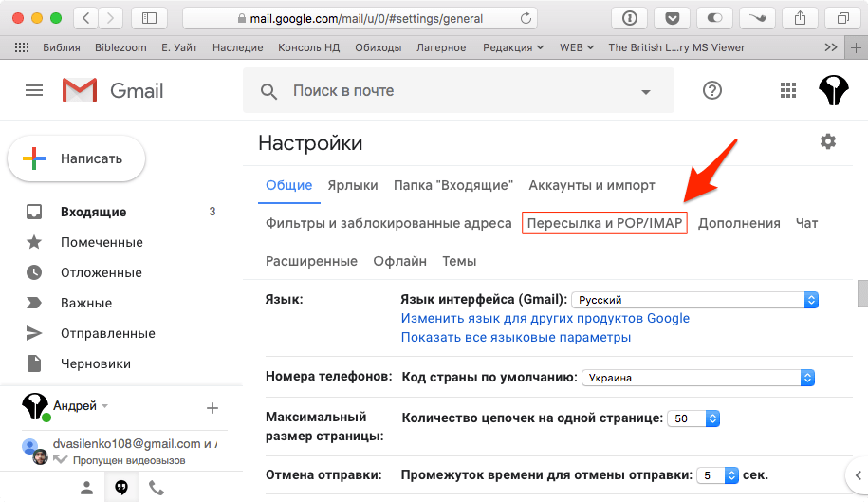Viewport: 868px width, 502px height.
Task: Click the settings gear icon
Action: 827,141
